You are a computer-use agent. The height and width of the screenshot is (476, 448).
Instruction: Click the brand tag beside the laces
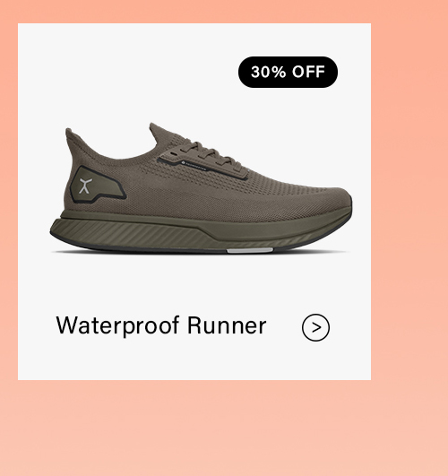tap(194, 166)
